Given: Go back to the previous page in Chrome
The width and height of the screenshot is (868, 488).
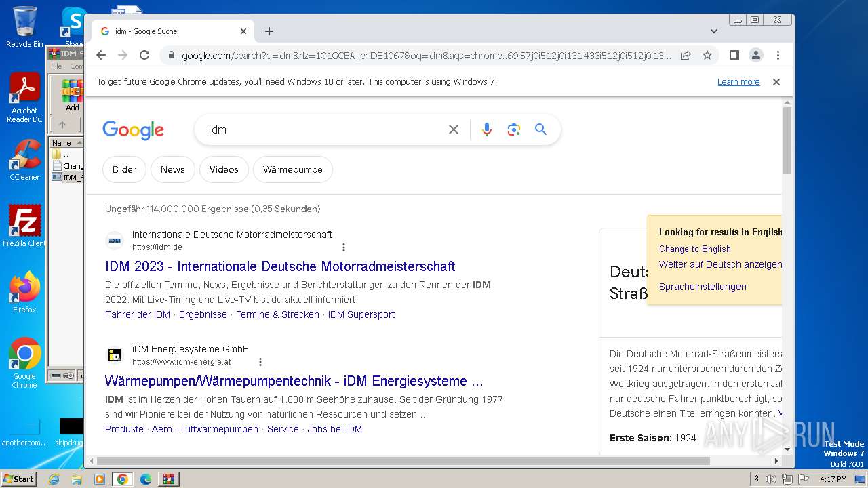Looking at the screenshot, I should pos(101,55).
